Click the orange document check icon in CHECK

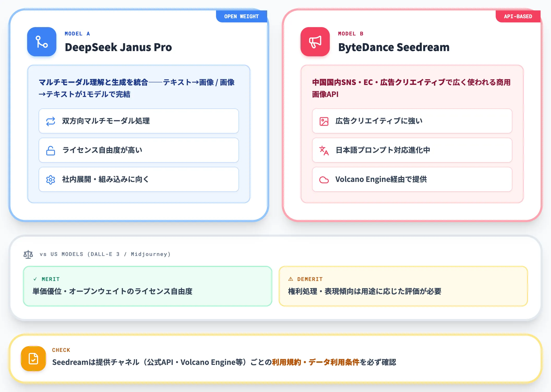[x=33, y=359]
